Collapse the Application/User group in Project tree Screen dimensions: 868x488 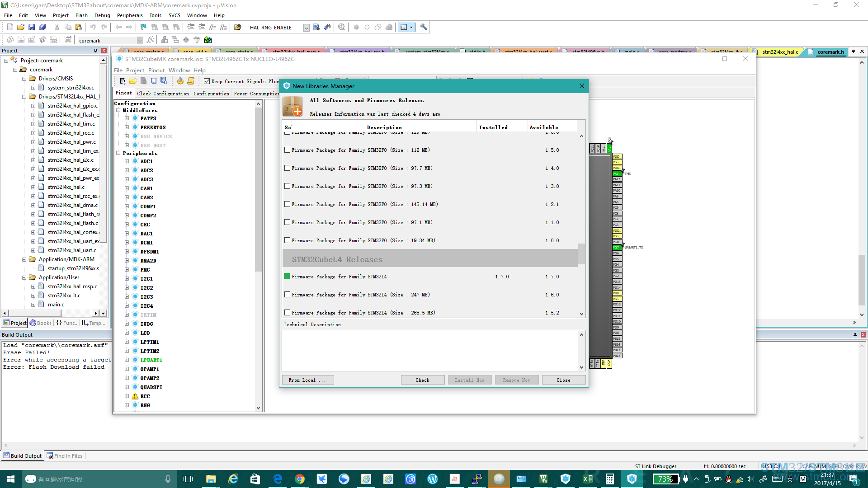pyautogui.click(x=24, y=277)
